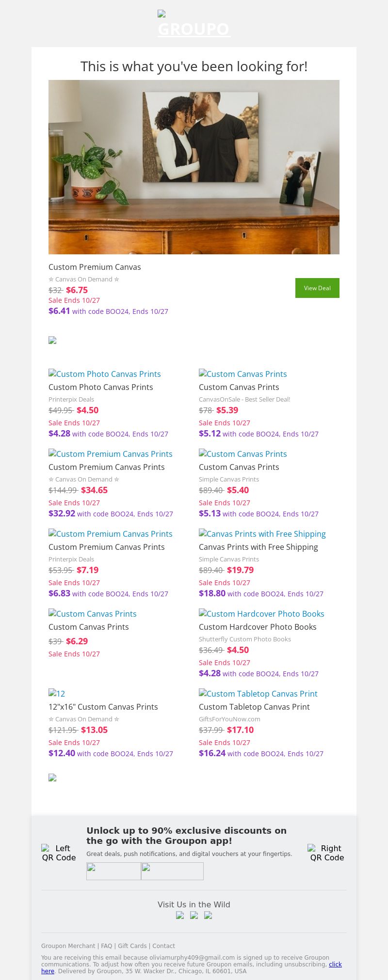Open the Custom Tabletop Canvas Print image link
Screen dimensions: 388x980
258,694
